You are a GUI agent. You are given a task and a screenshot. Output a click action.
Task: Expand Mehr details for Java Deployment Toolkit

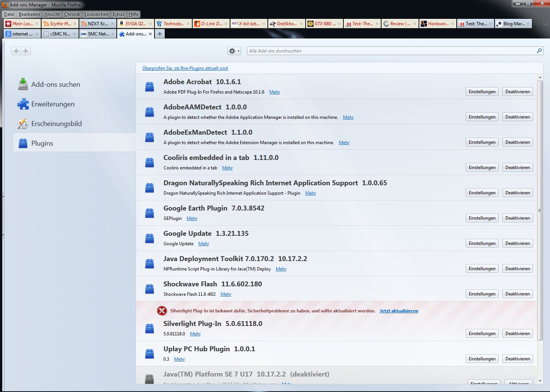point(281,269)
